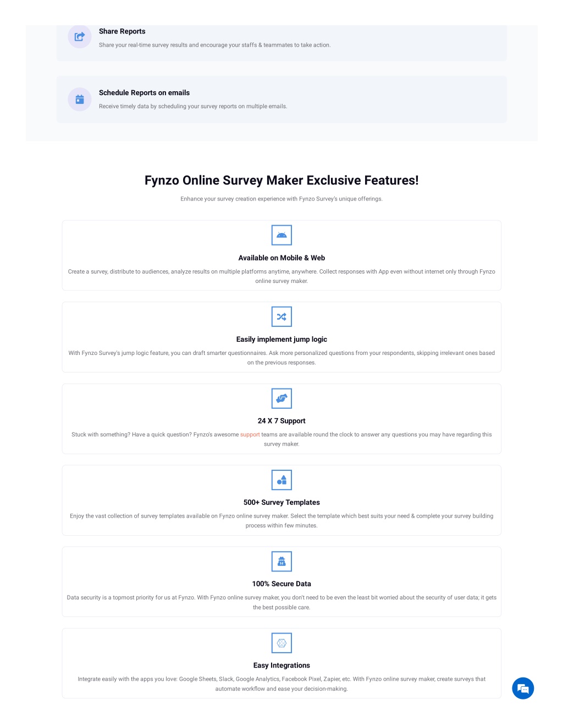
Task: Click the 24 X 7 Support title
Action: (281, 421)
